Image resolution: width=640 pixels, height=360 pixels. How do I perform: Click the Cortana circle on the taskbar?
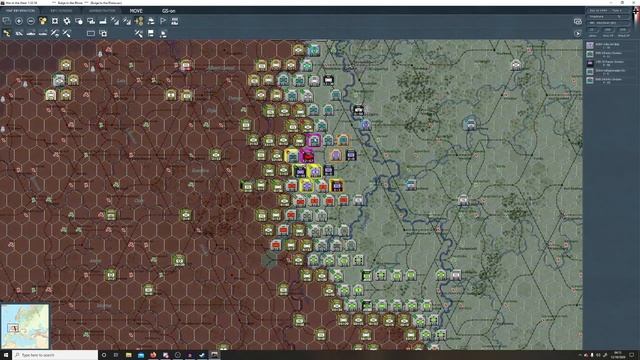pyautogui.click(x=104, y=355)
